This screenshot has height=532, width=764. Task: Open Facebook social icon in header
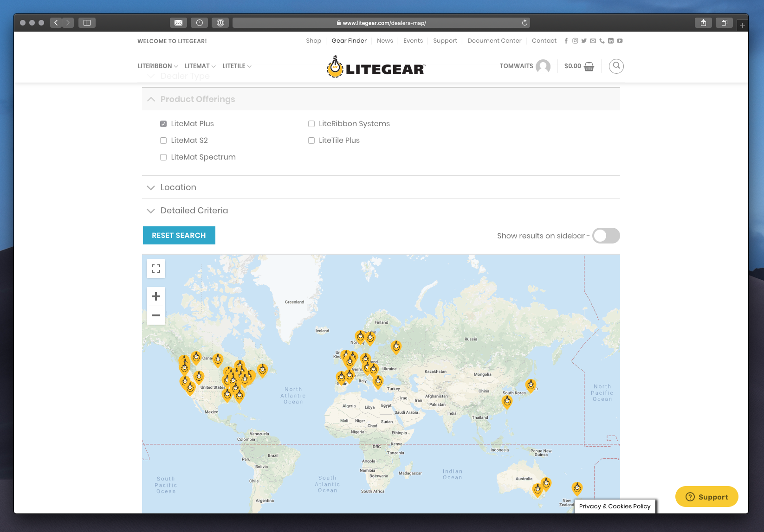tap(566, 41)
